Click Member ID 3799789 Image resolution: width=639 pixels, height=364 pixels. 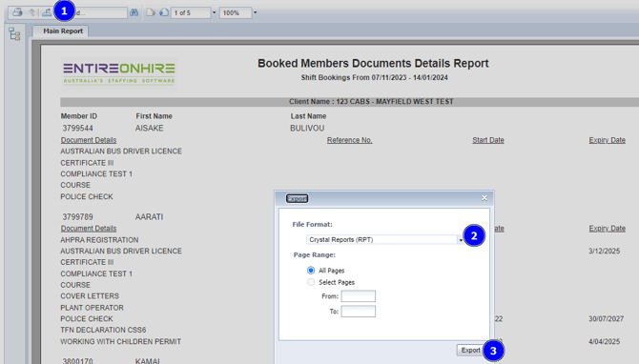tap(78, 217)
